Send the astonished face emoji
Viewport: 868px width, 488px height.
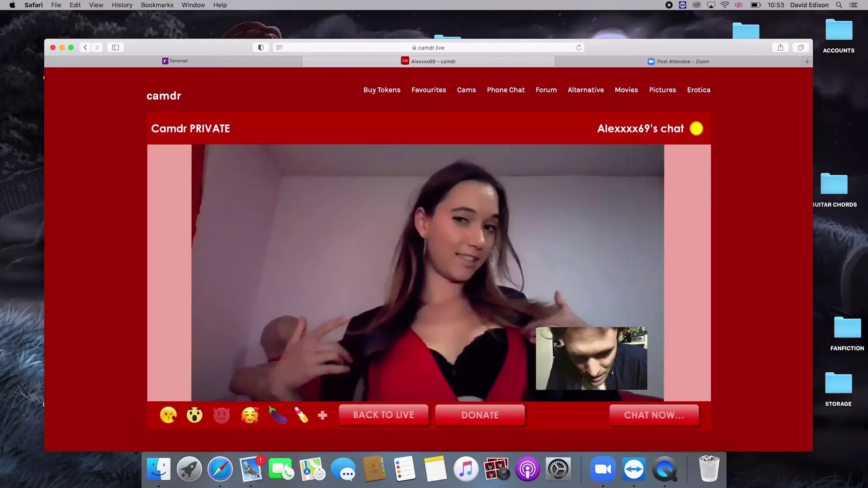[x=195, y=415]
